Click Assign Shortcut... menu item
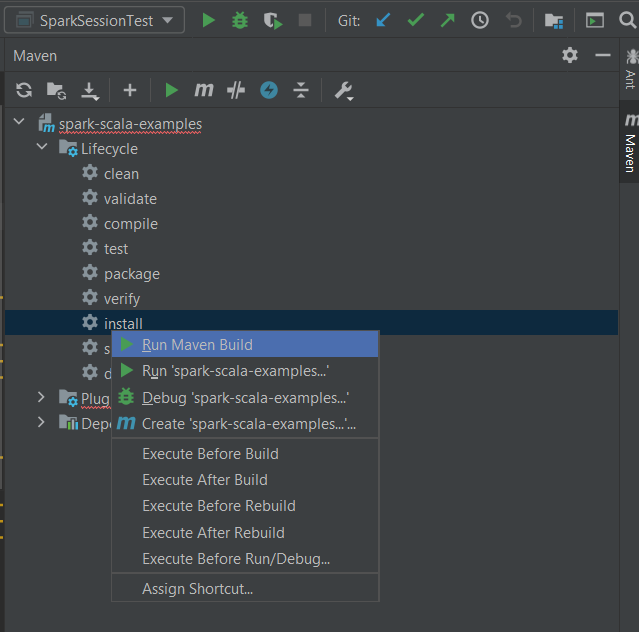The image size is (639, 633). (245, 589)
